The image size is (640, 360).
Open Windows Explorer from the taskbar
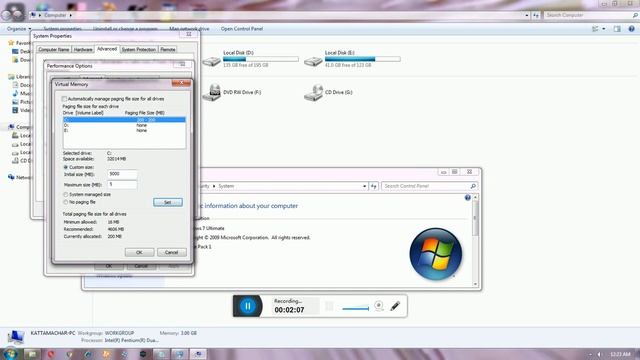[x=32, y=354]
